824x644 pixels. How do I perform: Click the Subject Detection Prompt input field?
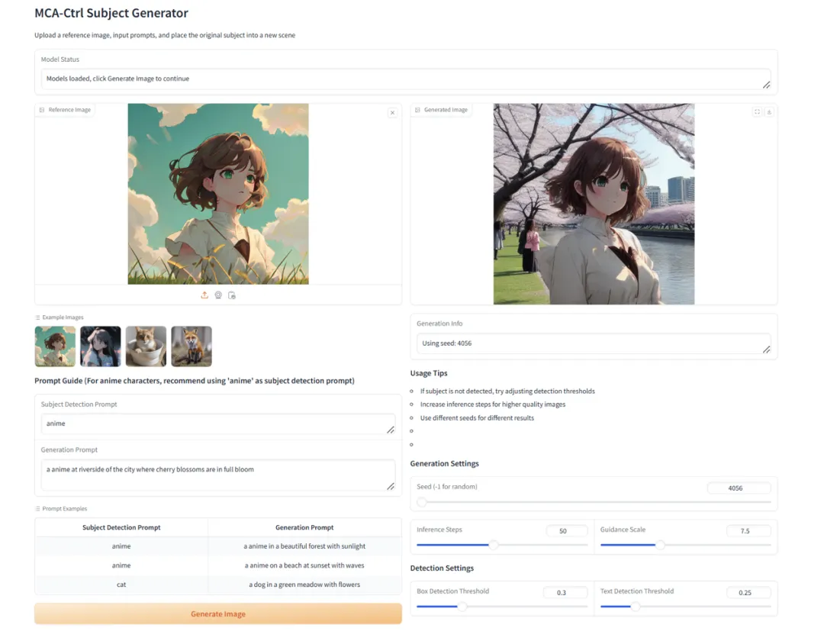tap(218, 423)
